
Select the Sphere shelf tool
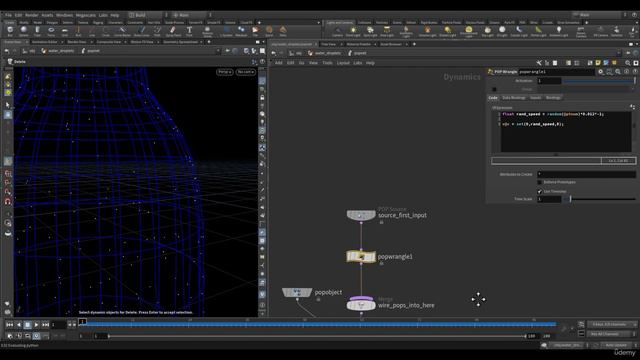(24, 31)
